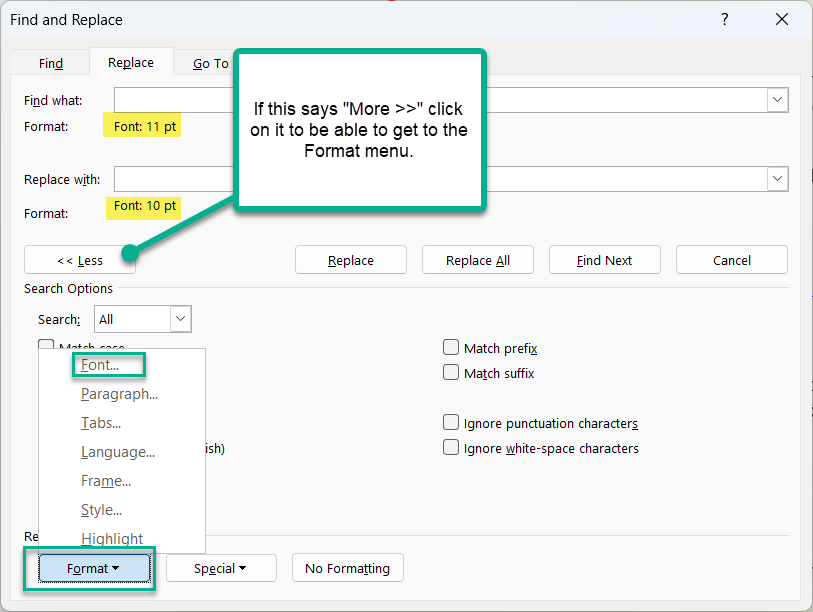The image size is (813, 612).
Task: Cancel the Find and Replace dialog
Action: pyautogui.click(x=732, y=260)
